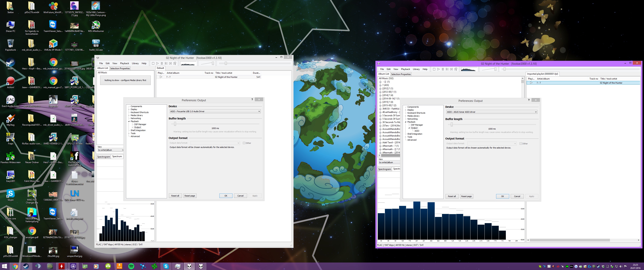Open the Library menu in gray foobar2000 window
Viewport: 644px width, 270px height.
135,63
